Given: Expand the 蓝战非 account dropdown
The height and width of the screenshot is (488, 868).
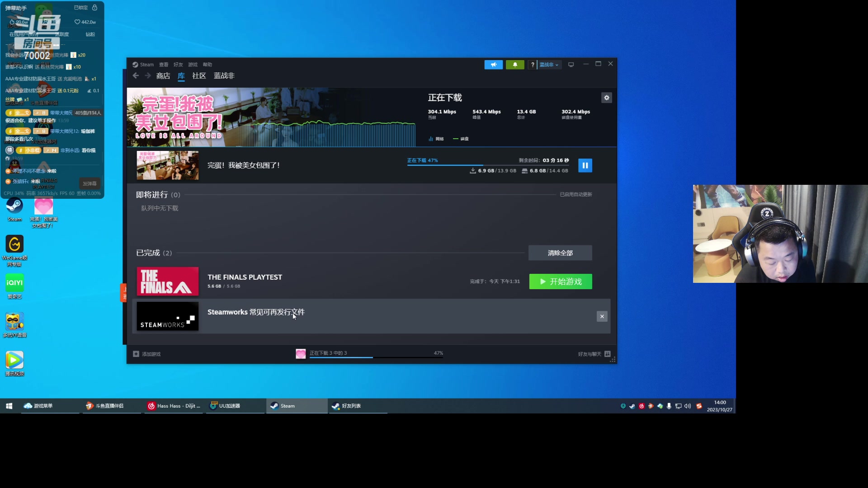Looking at the screenshot, I should point(549,65).
